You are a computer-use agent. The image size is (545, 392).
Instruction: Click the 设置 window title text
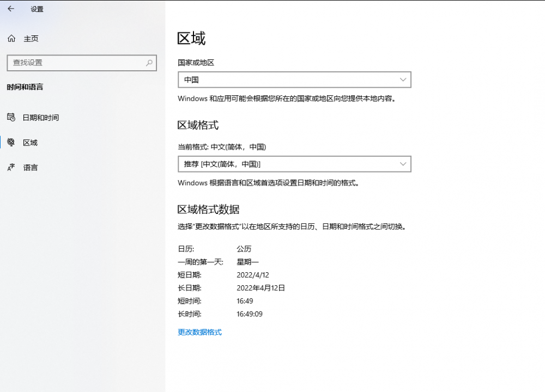coord(37,9)
